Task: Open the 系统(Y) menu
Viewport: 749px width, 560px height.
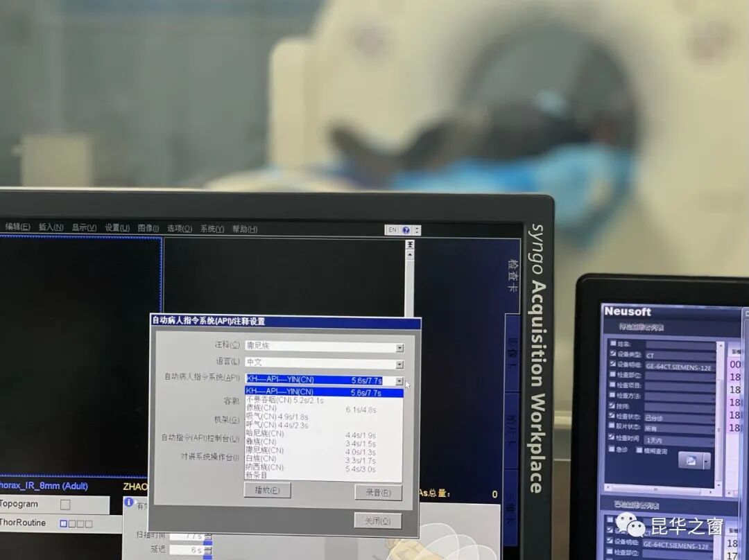Action: coord(212,229)
